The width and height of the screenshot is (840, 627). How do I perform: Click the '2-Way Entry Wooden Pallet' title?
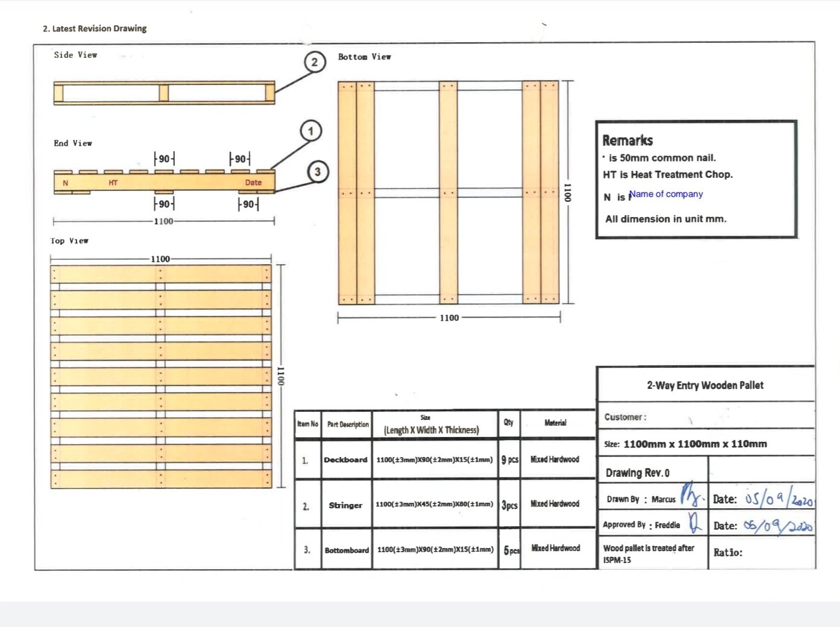(705, 385)
